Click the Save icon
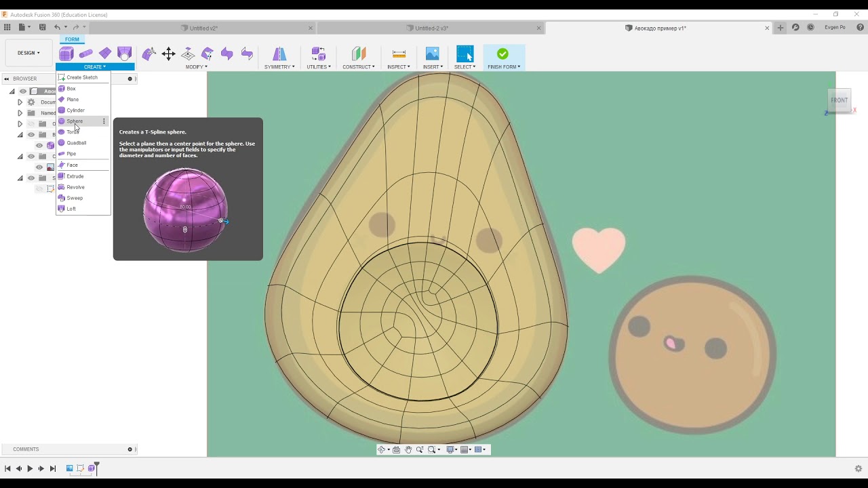 (x=42, y=28)
